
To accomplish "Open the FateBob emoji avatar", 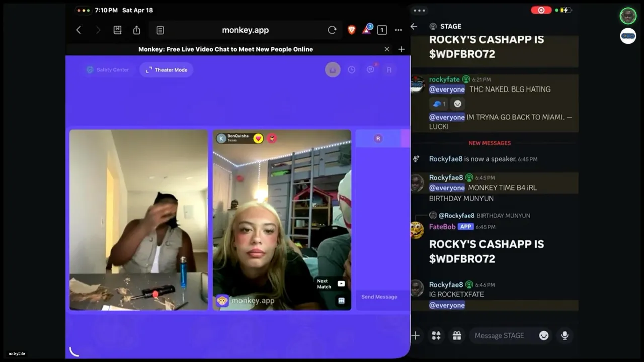I will coord(417,230).
